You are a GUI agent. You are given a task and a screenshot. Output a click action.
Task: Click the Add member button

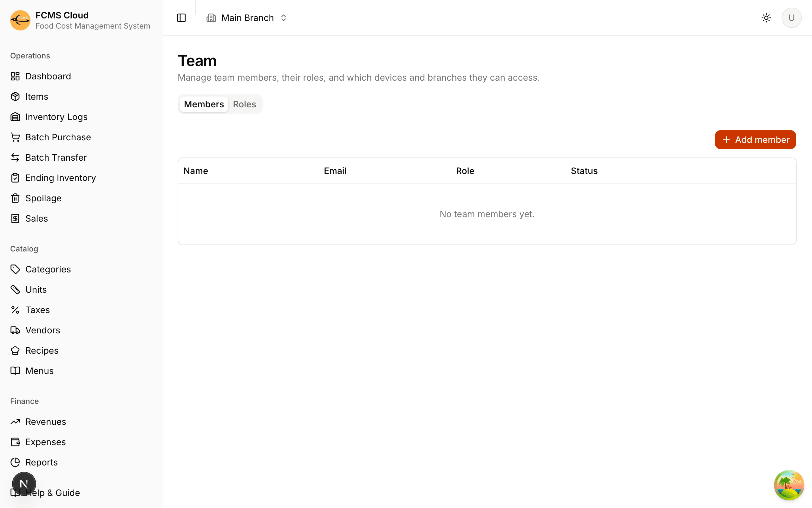(x=755, y=140)
